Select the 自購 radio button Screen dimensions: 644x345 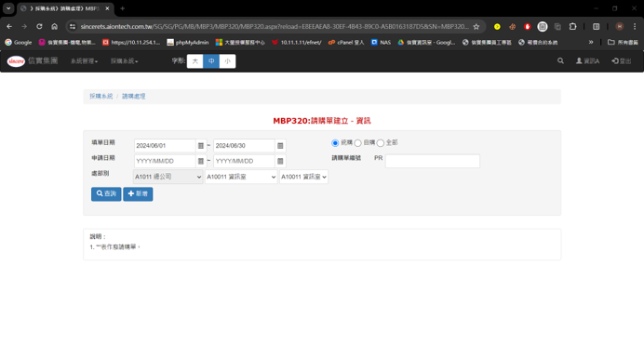[x=357, y=143]
